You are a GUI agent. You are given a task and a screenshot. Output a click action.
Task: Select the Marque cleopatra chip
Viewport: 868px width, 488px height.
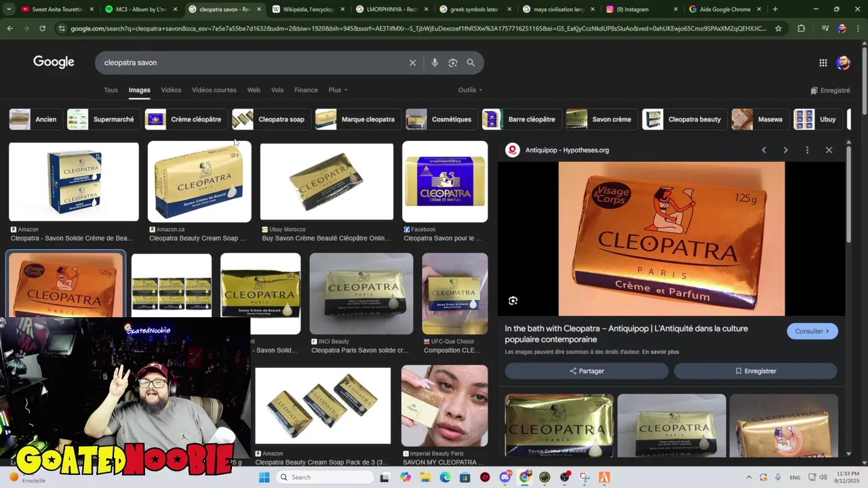coord(357,119)
